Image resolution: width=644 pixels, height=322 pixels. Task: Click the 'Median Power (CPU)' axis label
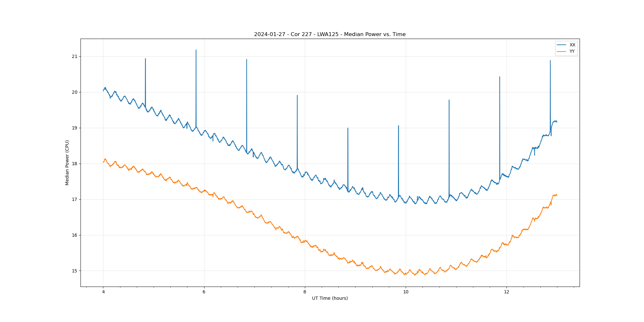(x=67, y=163)
